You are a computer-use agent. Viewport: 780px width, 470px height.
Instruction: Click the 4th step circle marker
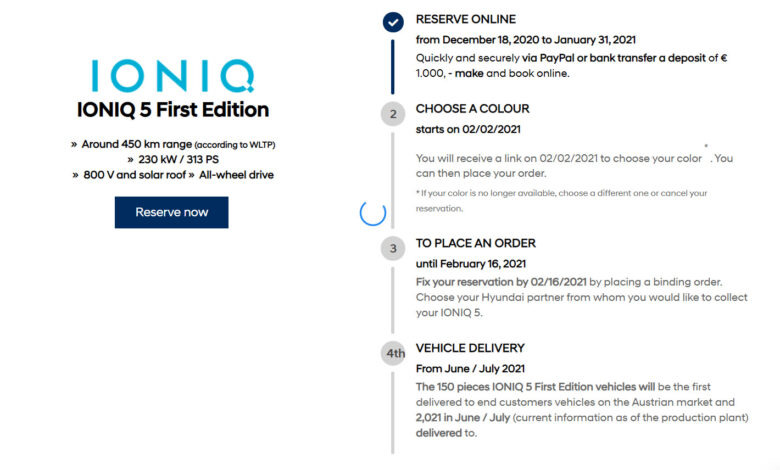(x=394, y=354)
